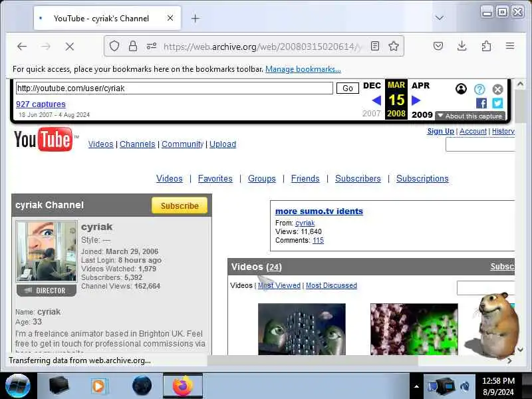Open the History link
532x399 pixels.
[503, 131]
